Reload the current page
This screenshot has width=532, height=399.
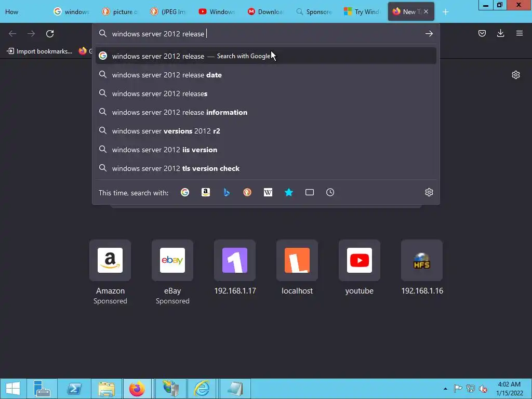[50, 34]
